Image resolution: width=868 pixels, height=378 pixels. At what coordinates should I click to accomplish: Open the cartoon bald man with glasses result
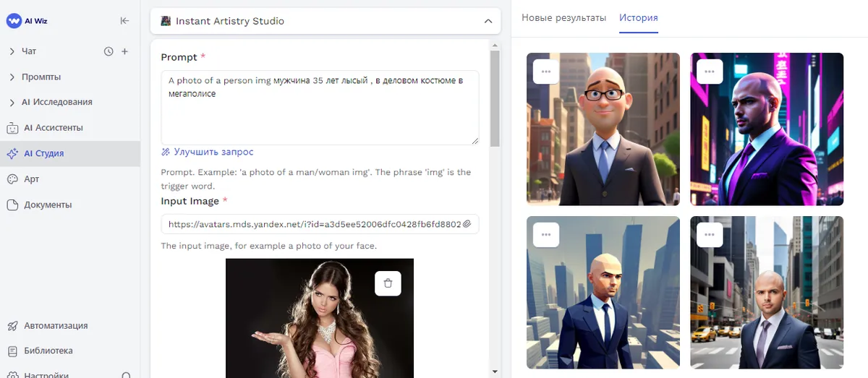[x=603, y=129]
